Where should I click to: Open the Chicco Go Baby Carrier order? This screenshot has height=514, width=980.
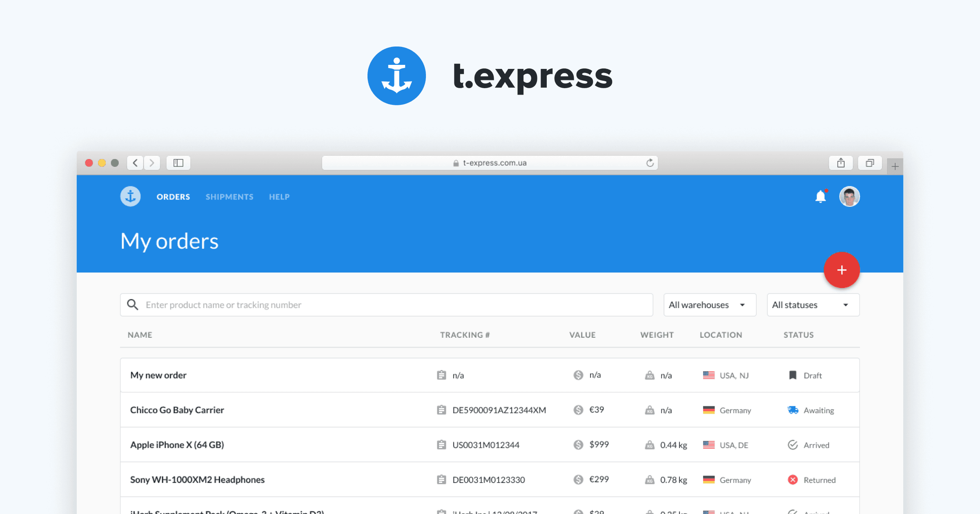pyautogui.click(x=177, y=410)
